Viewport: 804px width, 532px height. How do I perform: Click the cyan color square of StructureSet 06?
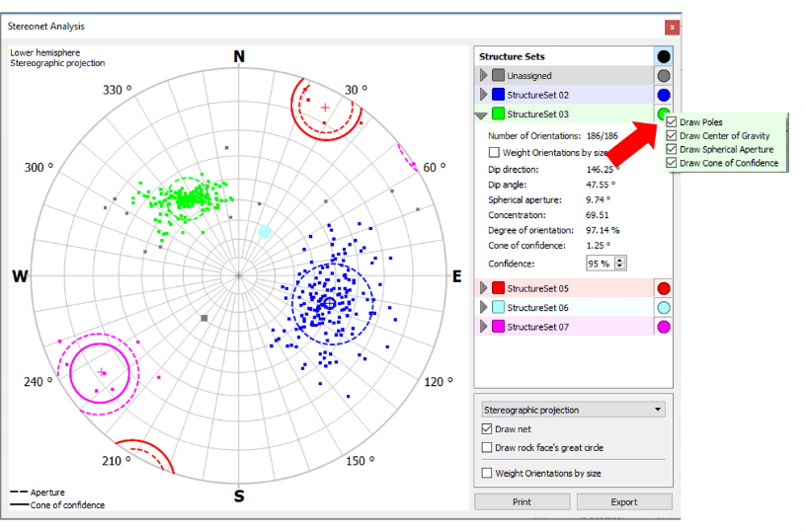(x=498, y=307)
